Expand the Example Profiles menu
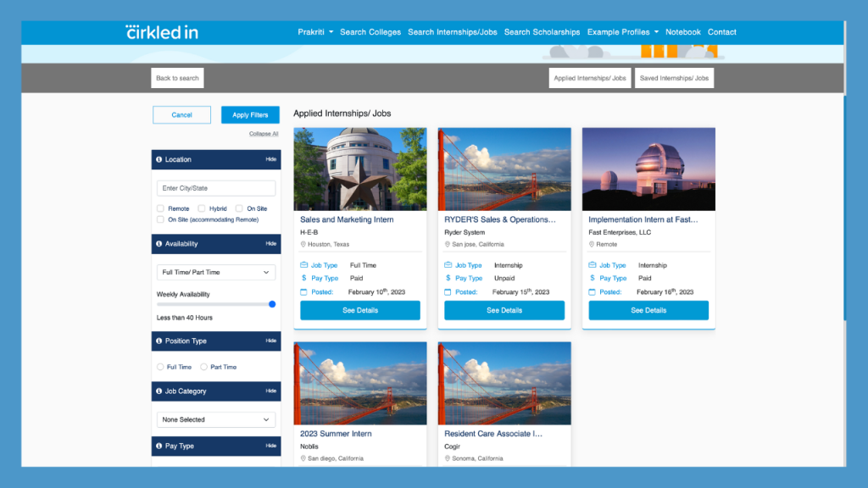 pos(623,32)
